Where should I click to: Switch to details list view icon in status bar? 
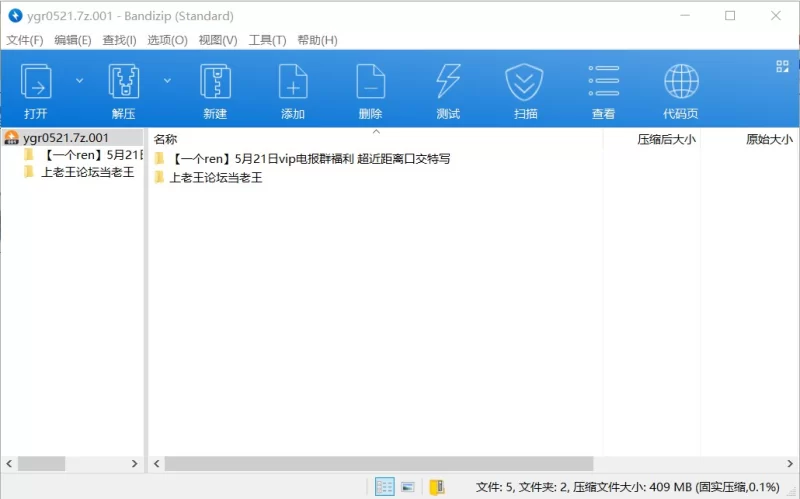click(384, 487)
